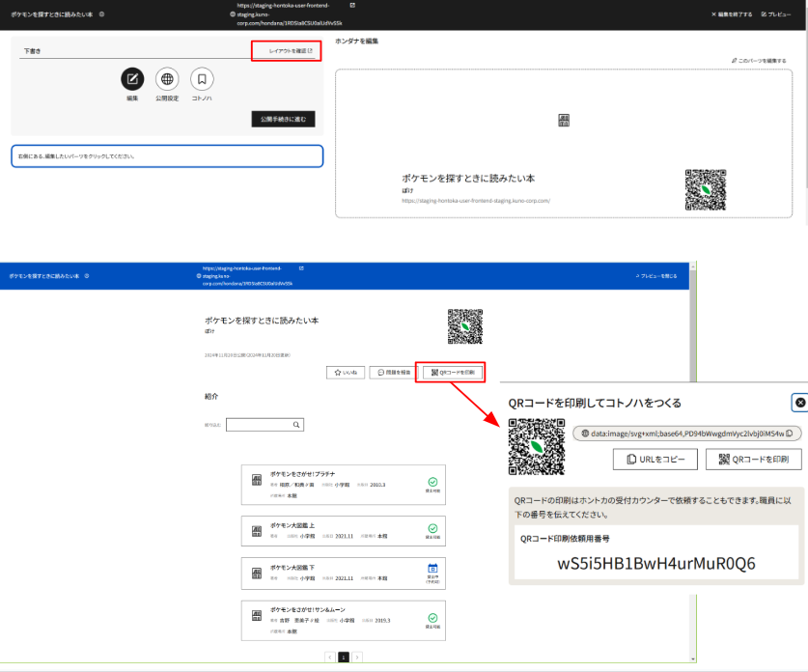
Task: Click copy icon at end of URL field
Action: tap(789, 434)
